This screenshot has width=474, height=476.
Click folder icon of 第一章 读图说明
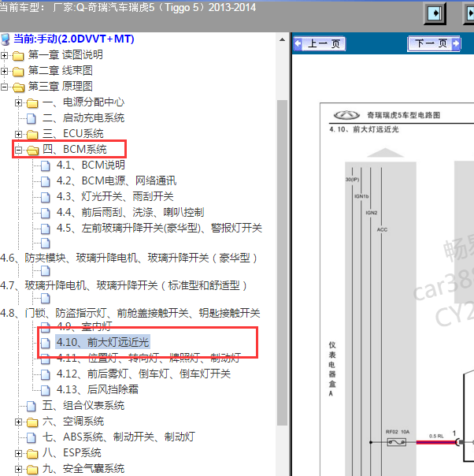pyautogui.click(x=18, y=55)
